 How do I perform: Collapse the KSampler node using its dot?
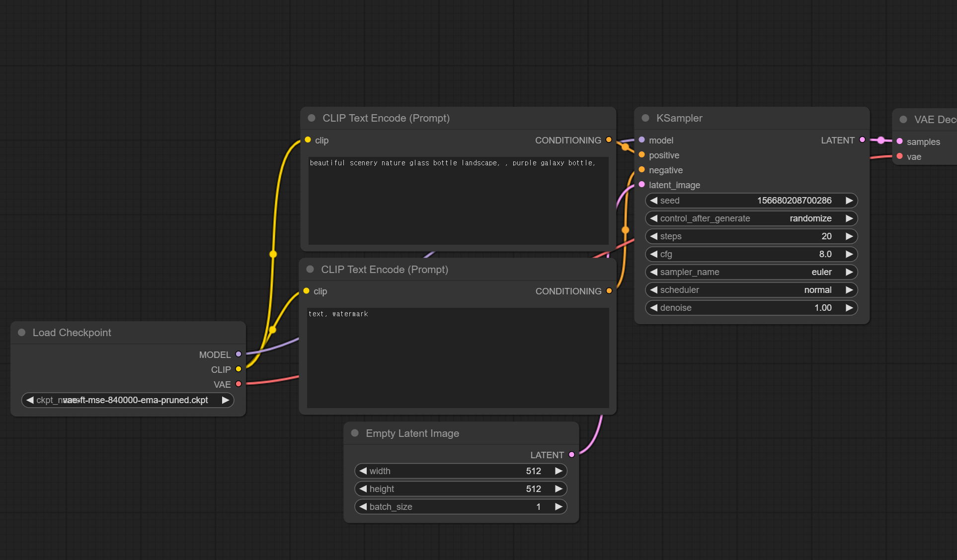pos(645,118)
